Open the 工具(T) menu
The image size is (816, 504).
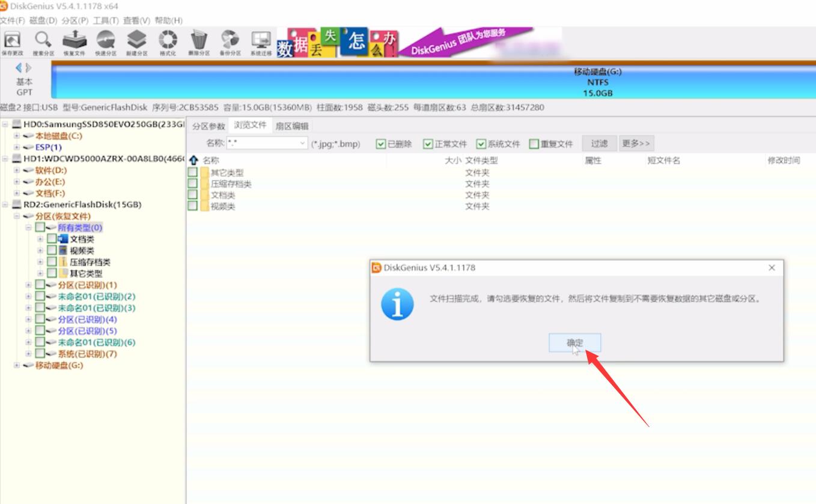pyautogui.click(x=106, y=20)
